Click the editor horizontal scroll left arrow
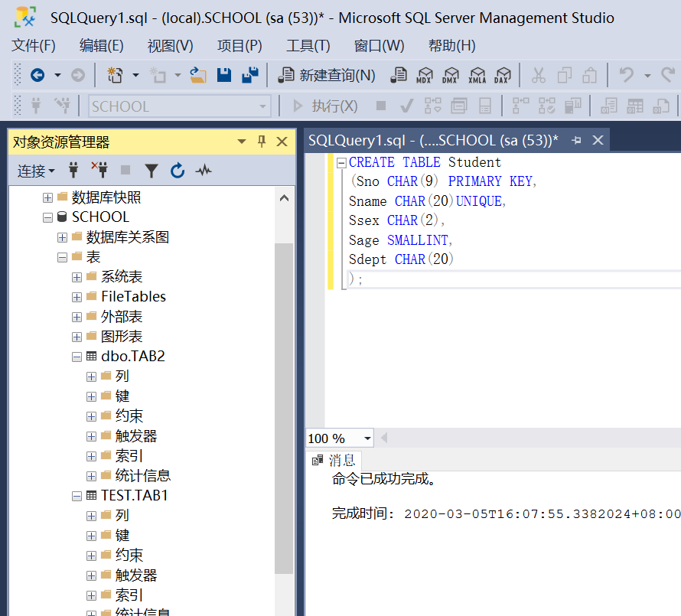 coord(384,438)
